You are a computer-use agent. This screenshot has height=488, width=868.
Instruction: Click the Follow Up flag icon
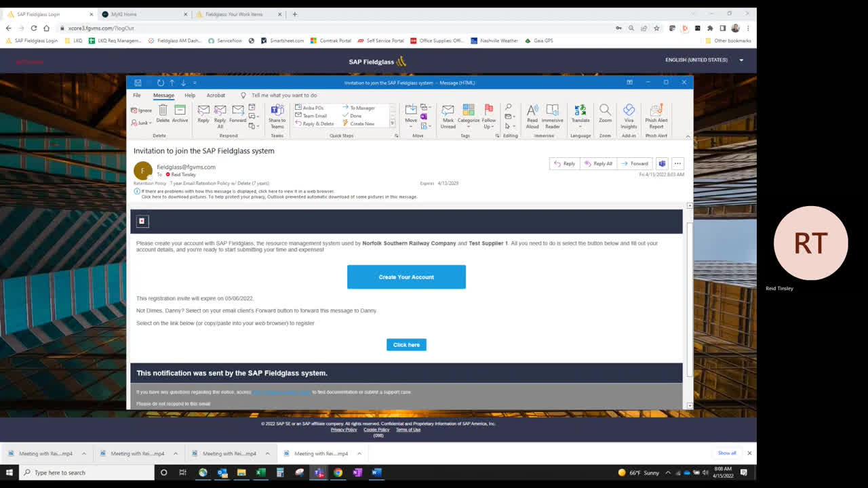tap(489, 110)
